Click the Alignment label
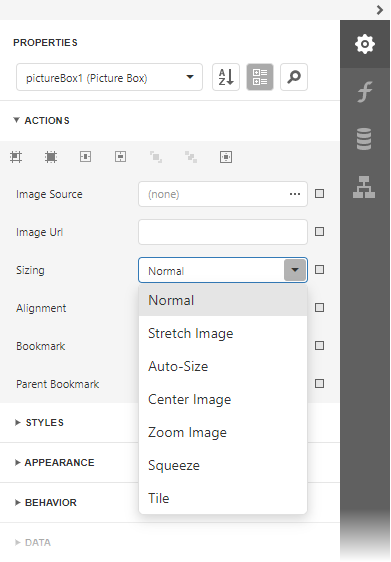This screenshot has height=562, width=391. click(x=41, y=308)
